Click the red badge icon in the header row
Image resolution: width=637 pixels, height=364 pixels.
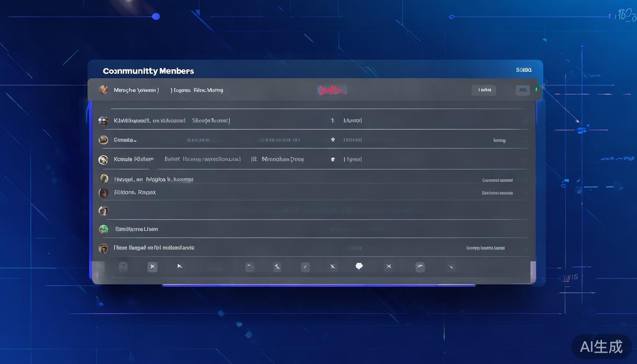click(332, 90)
